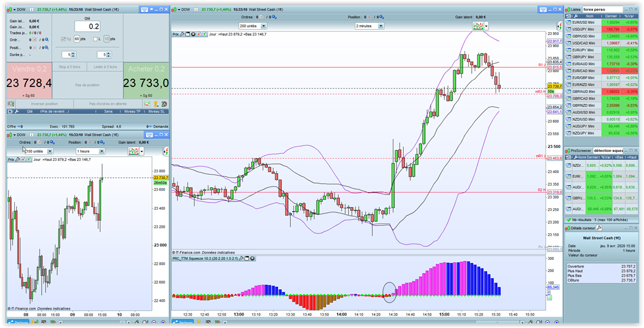Click the red plus icon on main chart Prix label
Screen dimensions: 644x328
[x=199, y=33]
